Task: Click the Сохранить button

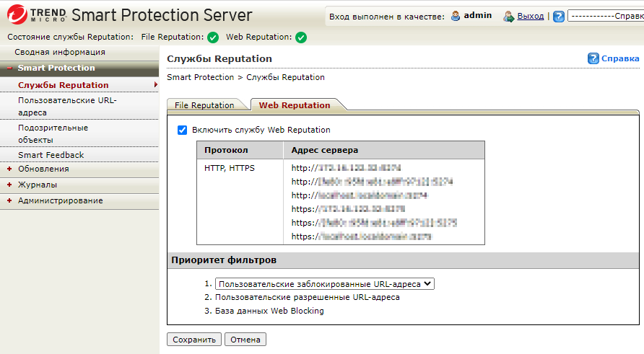Action: [x=194, y=340]
